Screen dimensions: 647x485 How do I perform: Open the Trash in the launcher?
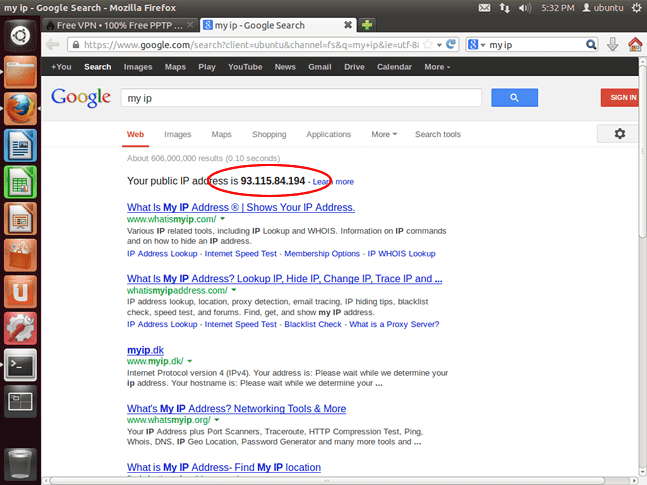[x=20, y=464]
